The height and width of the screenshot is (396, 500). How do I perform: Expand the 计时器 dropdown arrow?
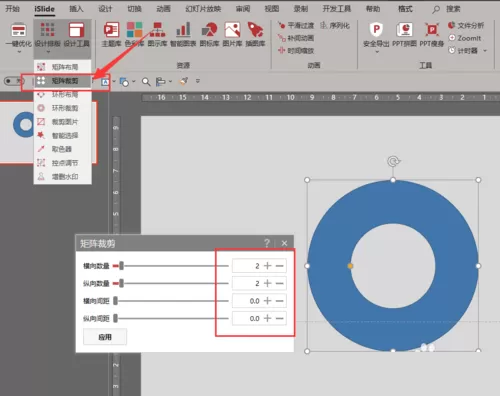tap(485, 51)
